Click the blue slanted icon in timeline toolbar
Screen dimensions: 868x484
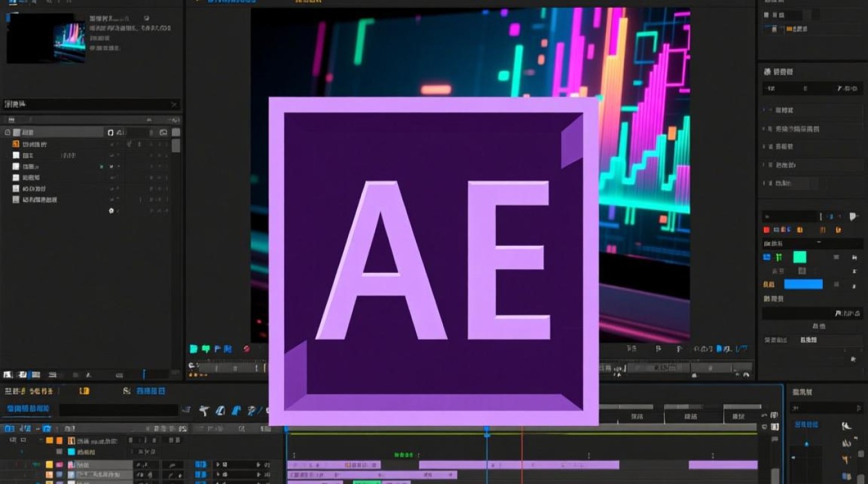pos(236,410)
